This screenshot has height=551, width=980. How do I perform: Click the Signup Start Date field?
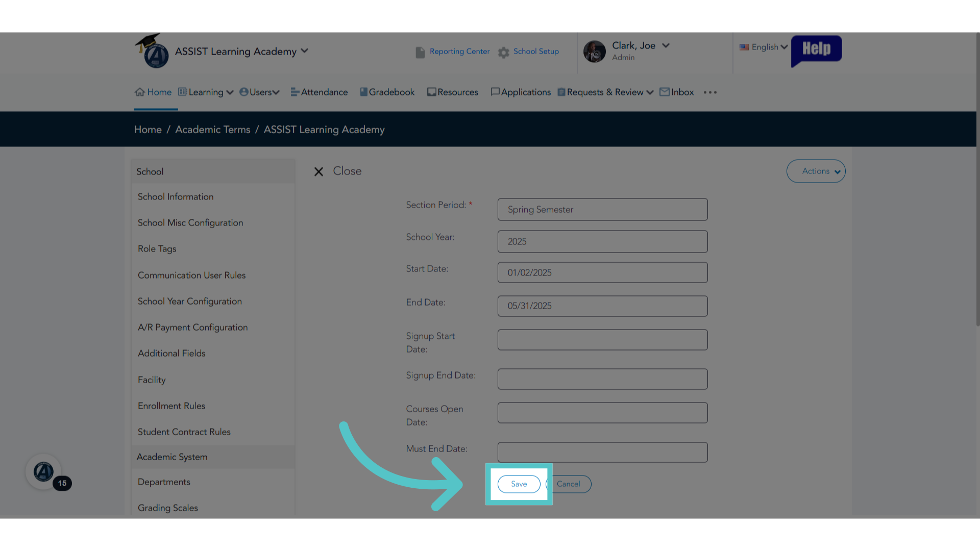(602, 340)
